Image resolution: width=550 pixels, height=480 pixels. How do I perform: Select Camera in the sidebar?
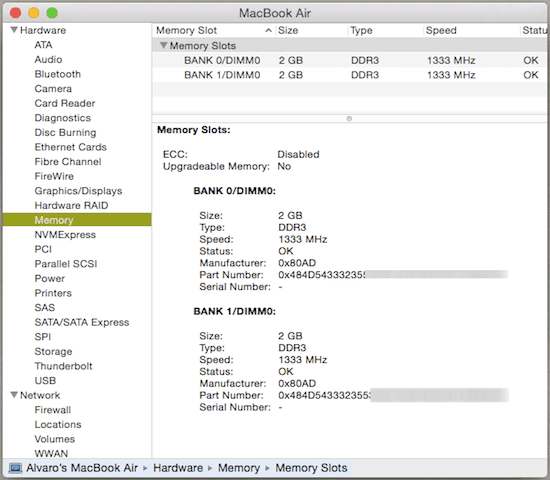coord(53,89)
